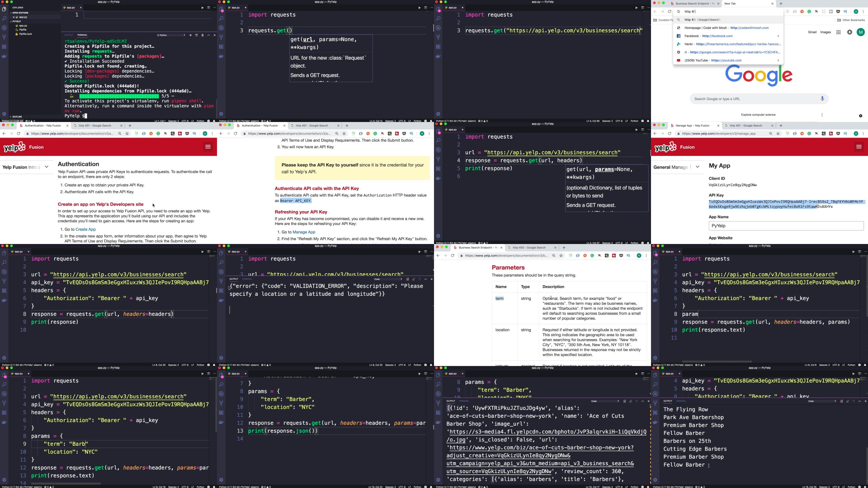
Task: Open the Images link on the New Tab page
Action: 825,32
